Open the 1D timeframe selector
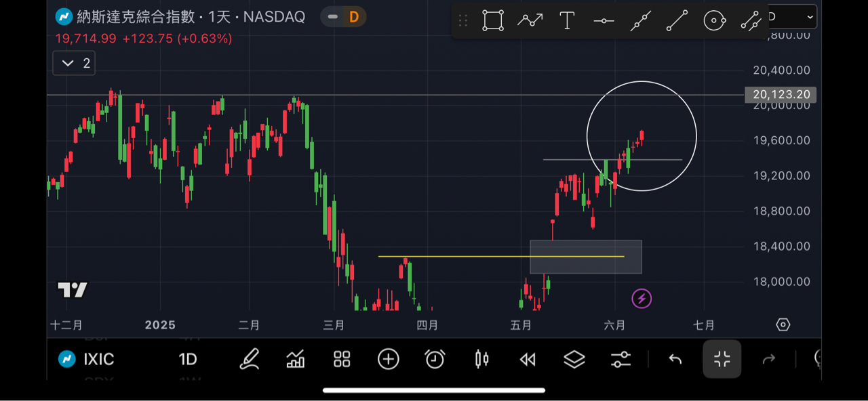 point(188,359)
